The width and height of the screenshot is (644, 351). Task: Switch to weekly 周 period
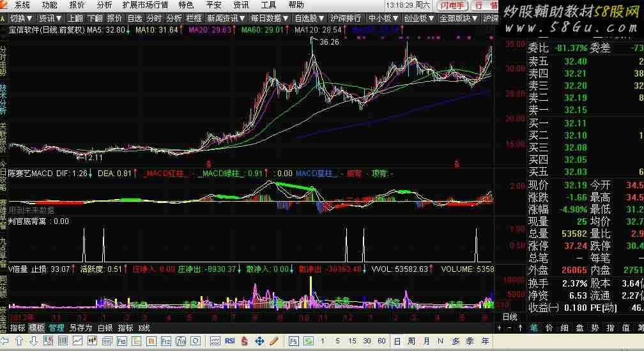411,341
